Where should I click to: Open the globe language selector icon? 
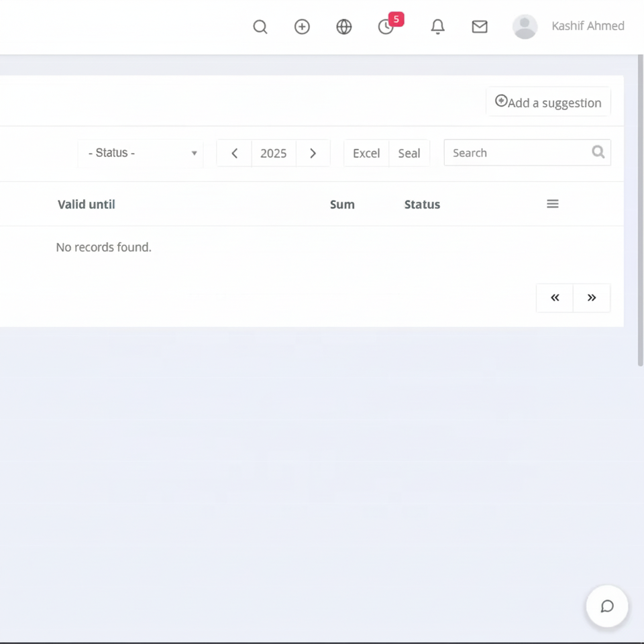343,27
